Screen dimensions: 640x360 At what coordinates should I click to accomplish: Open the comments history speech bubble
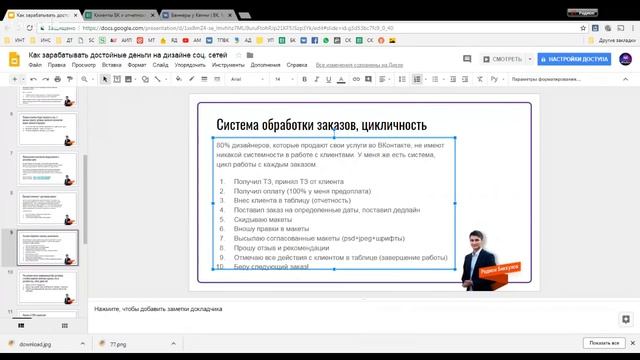[x=467, y=59]
